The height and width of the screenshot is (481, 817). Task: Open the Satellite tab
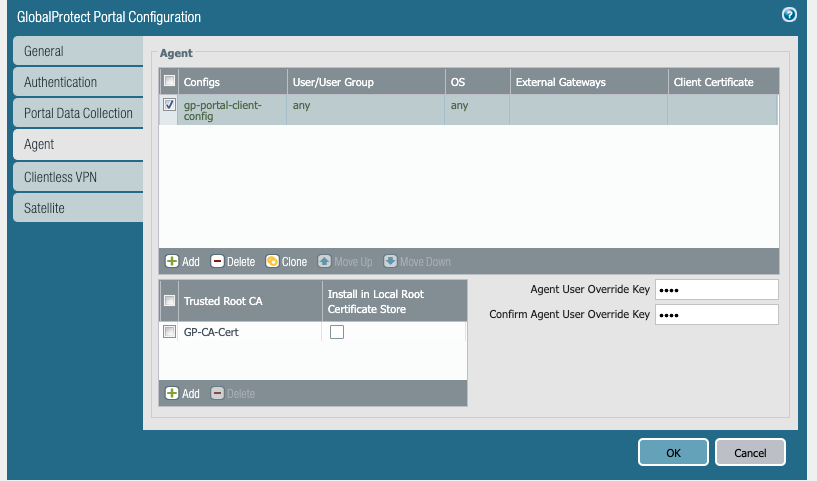tap(78, 208)
